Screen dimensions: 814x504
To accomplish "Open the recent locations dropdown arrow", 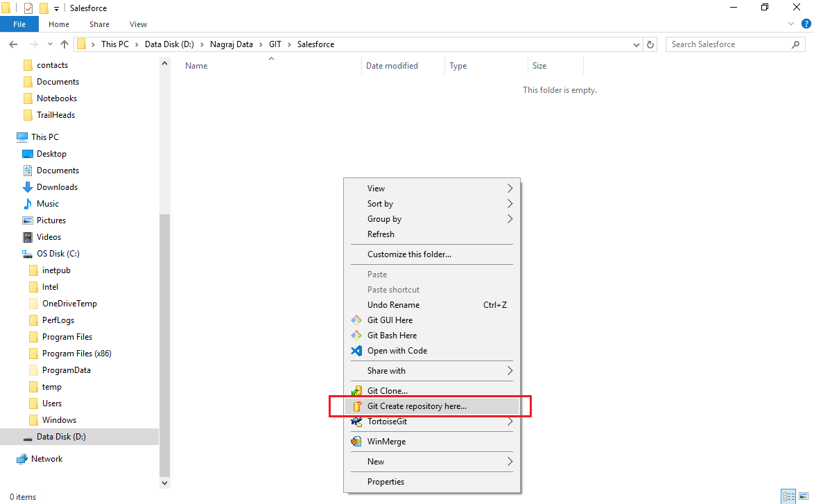I will pyautogui.click(x=50, y=44).
